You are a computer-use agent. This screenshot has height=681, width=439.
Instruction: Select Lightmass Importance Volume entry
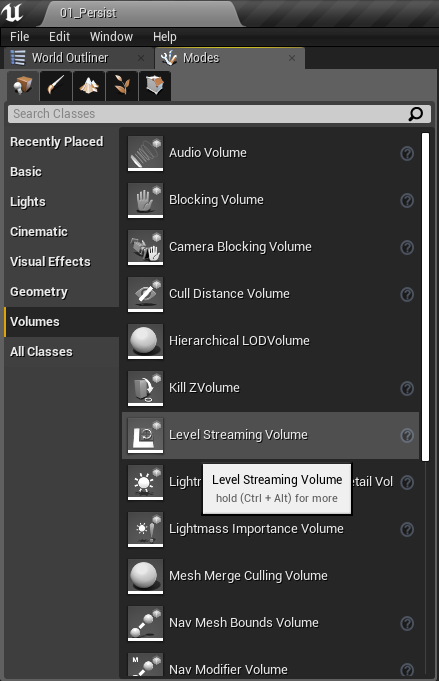click(271, 529)
